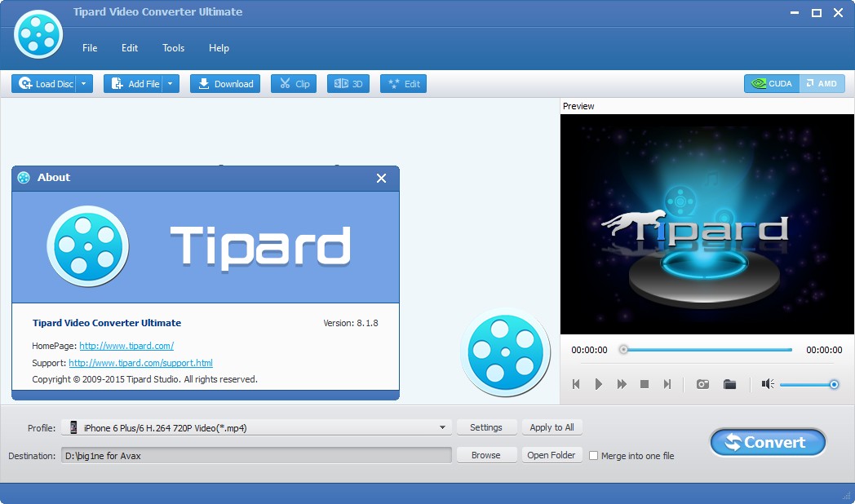The width and height of the screenshot is (855, 504).
Task: Open the Tipard support page link
Action: [140, 363]
